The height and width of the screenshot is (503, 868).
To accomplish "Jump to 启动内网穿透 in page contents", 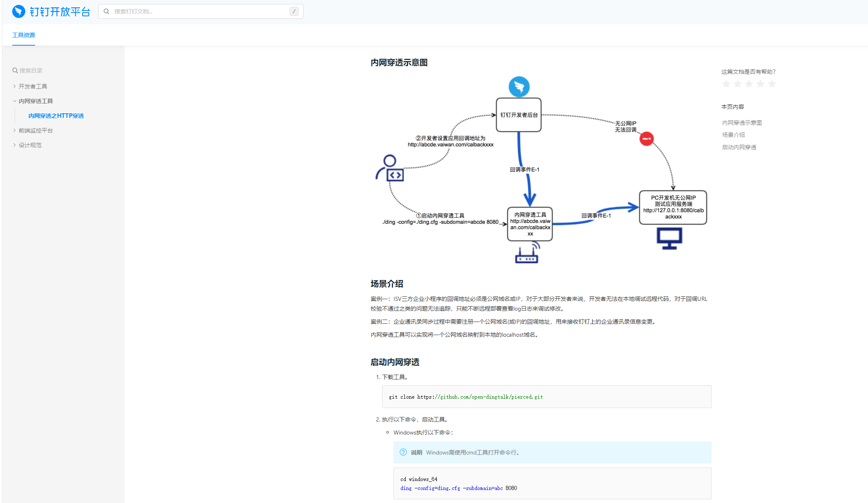I will coord(739,147).
